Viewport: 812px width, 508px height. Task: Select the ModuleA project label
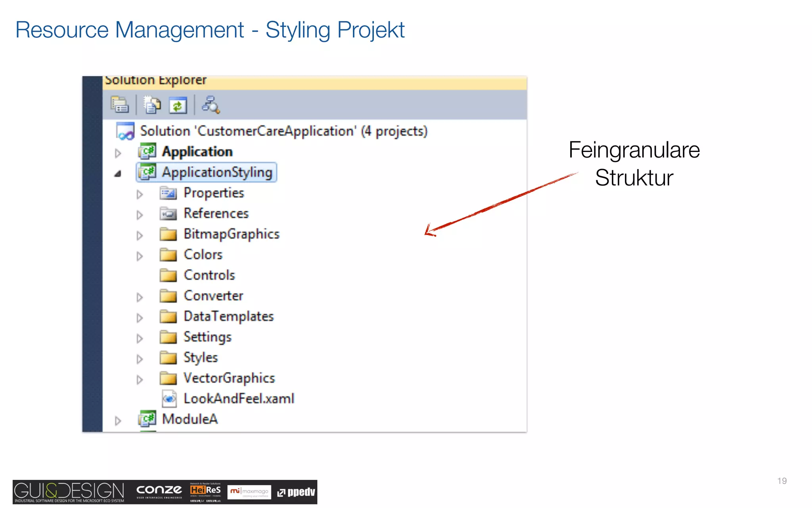pos(190,419)
